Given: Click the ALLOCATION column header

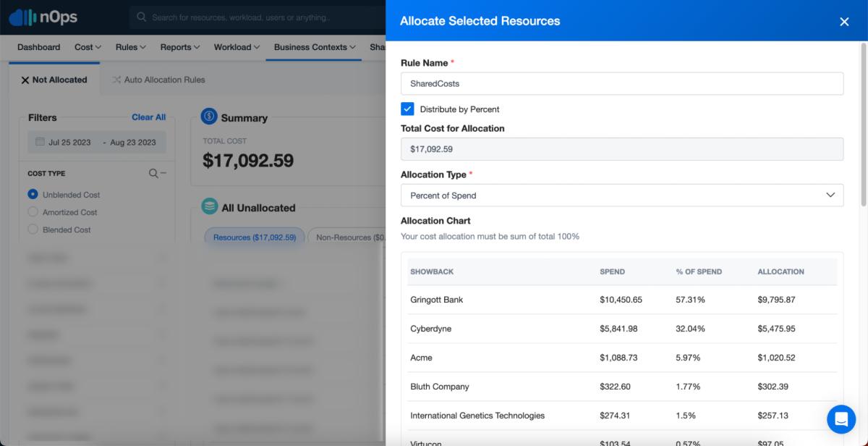Looking at the screenshot, I should 780,272.
